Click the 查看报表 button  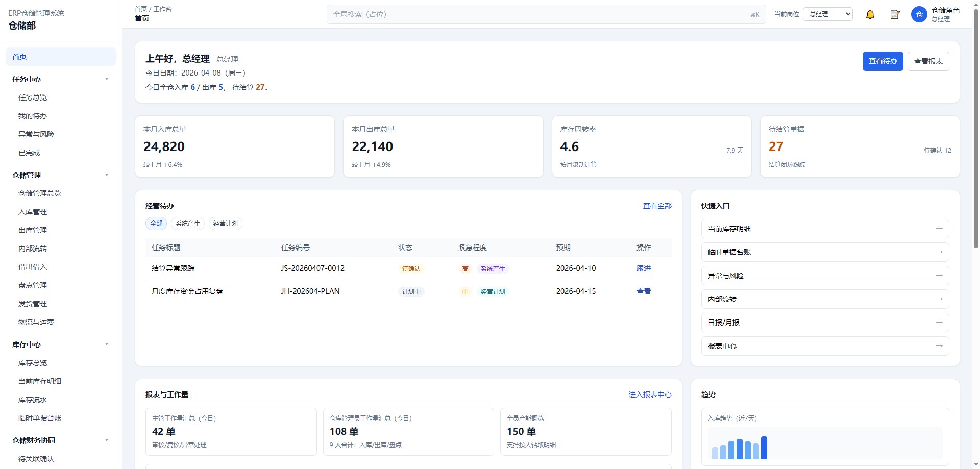point(928,61)
